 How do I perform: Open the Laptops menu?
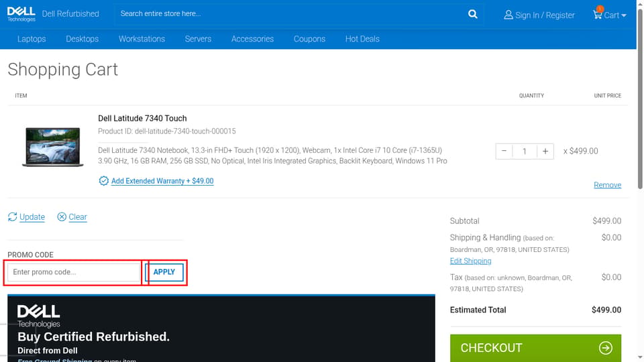point(32,39)
